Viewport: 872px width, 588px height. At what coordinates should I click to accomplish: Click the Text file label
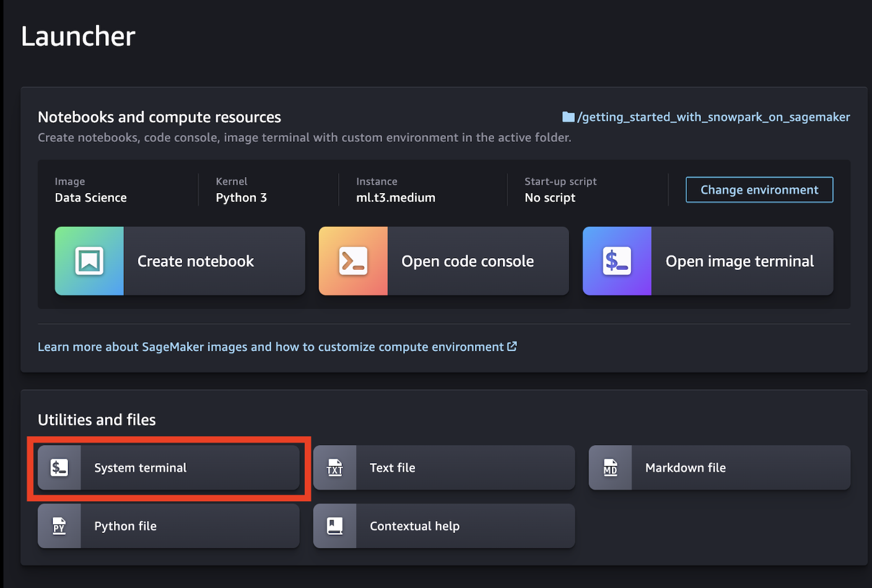pyautogui.click(x=393, y=468)
